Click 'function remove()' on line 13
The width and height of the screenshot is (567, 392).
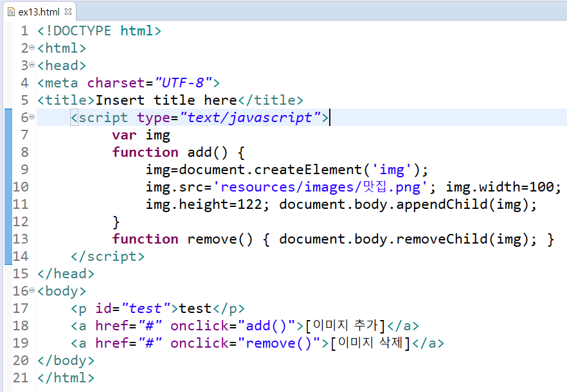pyautogui.click(x=183, y=239)
